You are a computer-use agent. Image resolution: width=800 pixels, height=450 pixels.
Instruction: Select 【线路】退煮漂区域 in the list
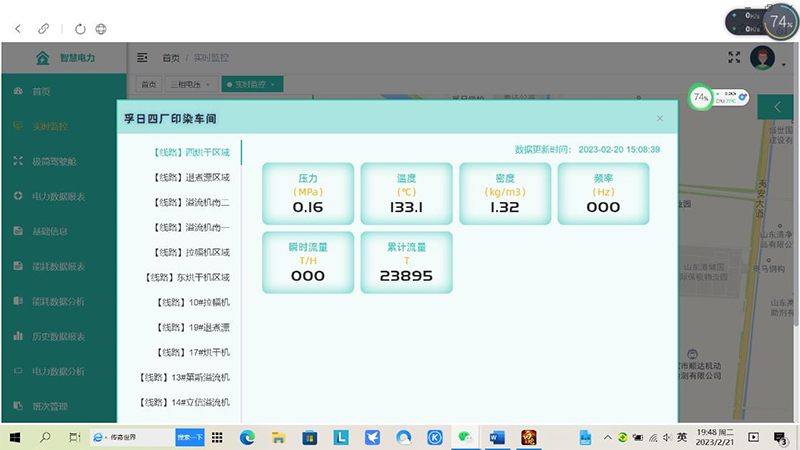point(191,177)
